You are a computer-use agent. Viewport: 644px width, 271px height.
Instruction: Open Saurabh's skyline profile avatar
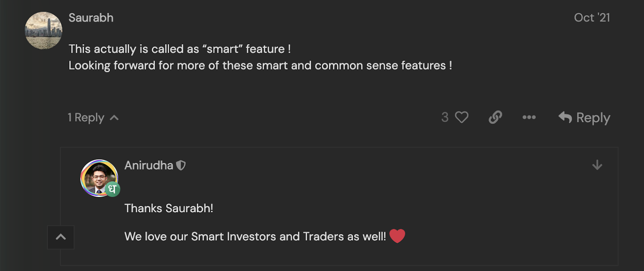pyautogui.click(x=43, y=31)
